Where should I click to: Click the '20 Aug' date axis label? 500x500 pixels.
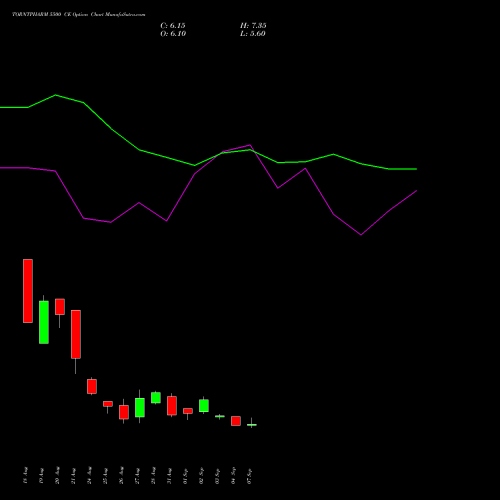pos(58,475)
